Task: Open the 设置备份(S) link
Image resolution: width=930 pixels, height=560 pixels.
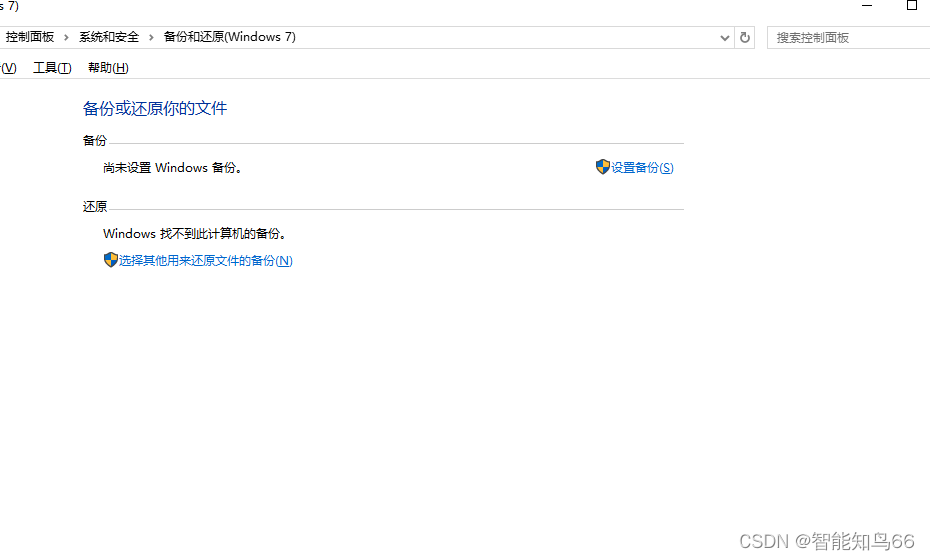Action: tap(642, 168)
